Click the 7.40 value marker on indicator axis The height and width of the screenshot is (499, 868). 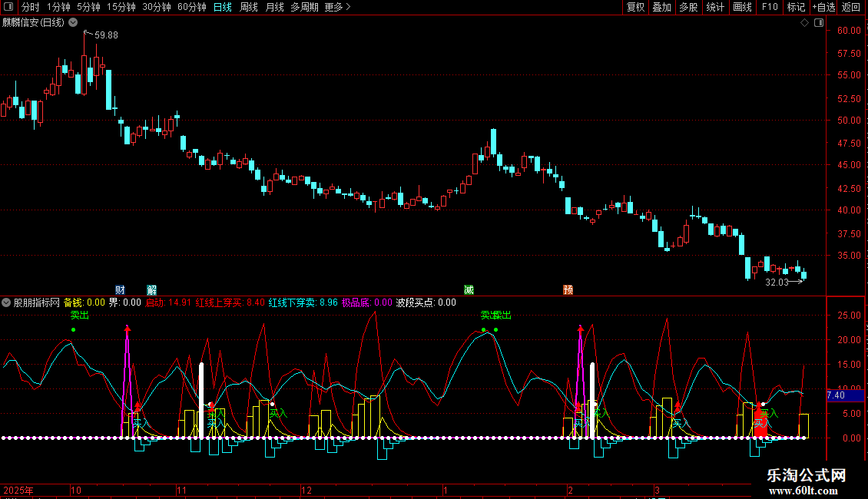click(x=837, y=395)
